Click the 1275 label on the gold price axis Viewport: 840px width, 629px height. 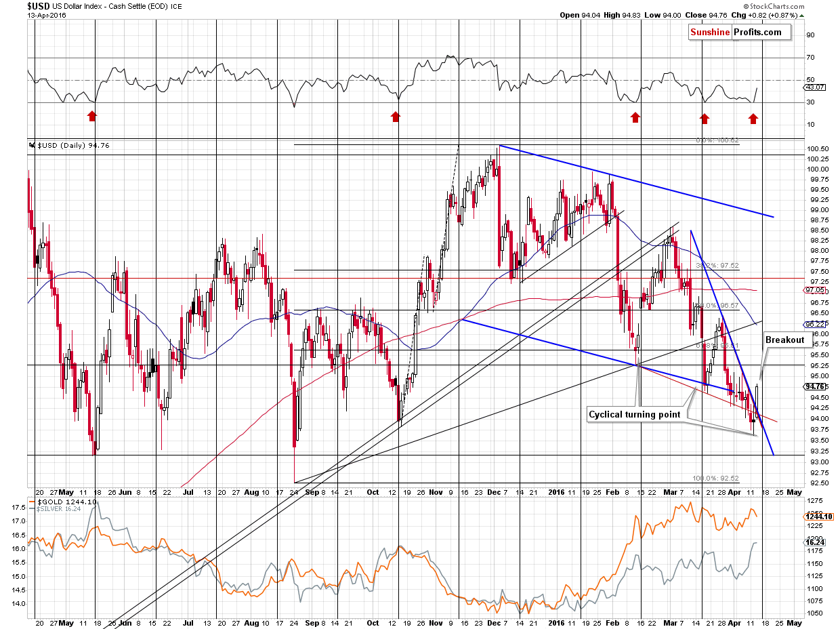(x=816, y=501)
